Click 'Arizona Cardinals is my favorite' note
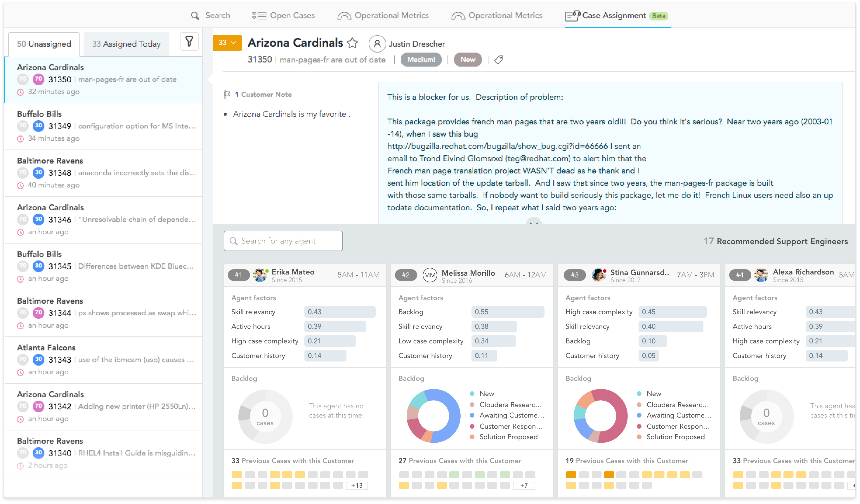 click(x=292, y=114)
